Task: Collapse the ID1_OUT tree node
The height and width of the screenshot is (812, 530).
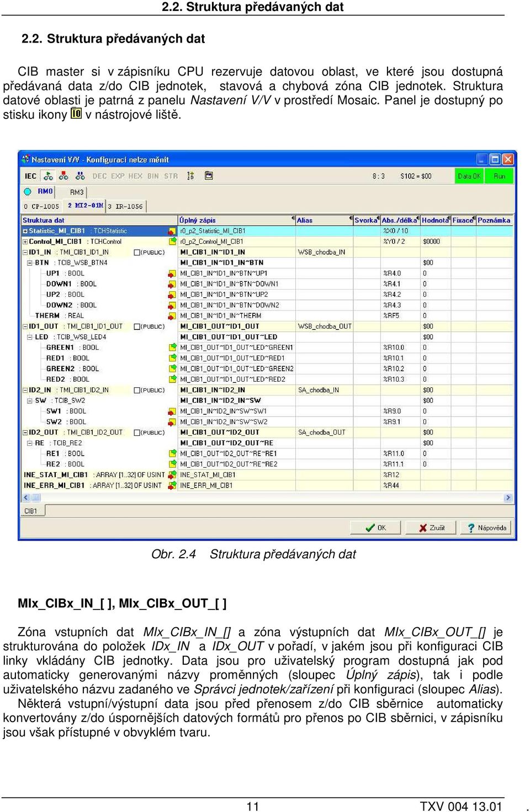Action: coord(25,327)
